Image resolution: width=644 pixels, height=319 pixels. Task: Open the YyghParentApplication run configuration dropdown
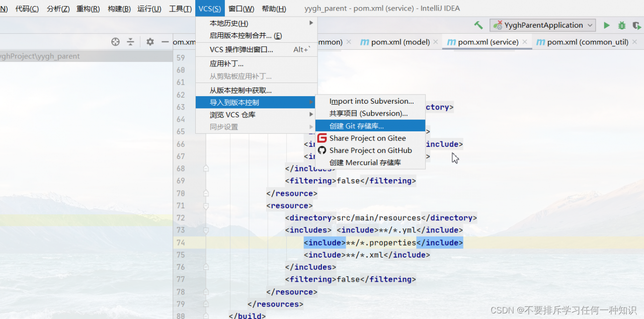tap(544, 25)
